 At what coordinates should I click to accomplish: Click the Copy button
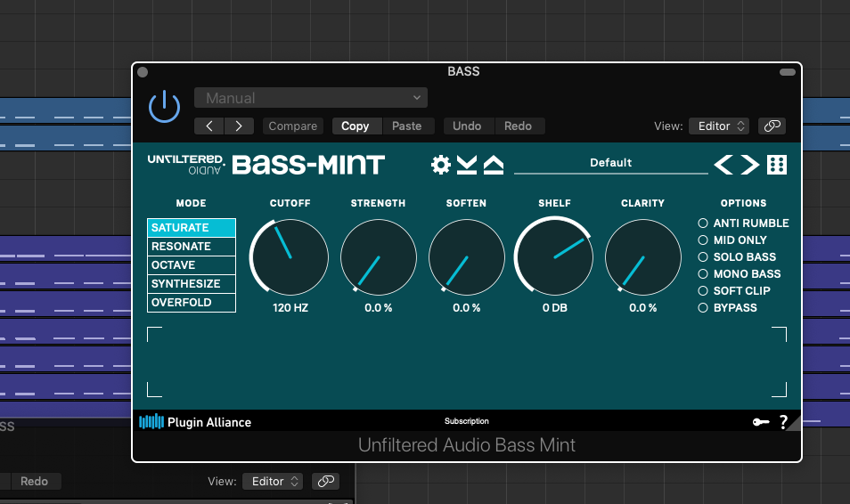(x=356, y=126)
